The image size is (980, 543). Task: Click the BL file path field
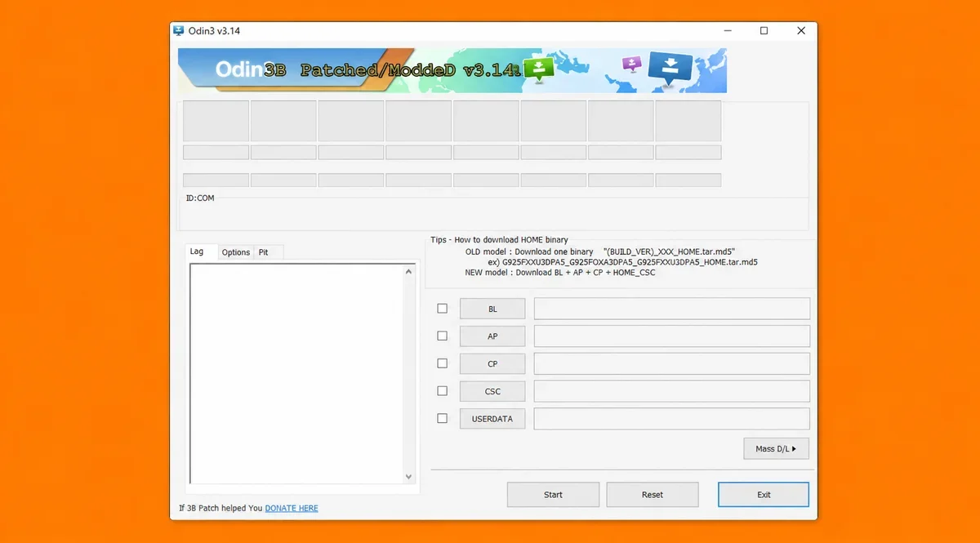(672, 309)
